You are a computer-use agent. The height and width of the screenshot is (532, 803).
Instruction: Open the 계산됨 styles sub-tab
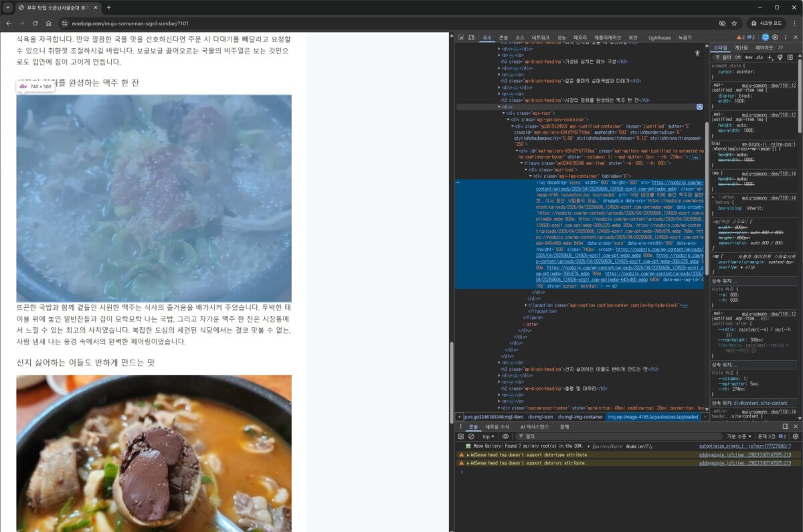[741, 48]
